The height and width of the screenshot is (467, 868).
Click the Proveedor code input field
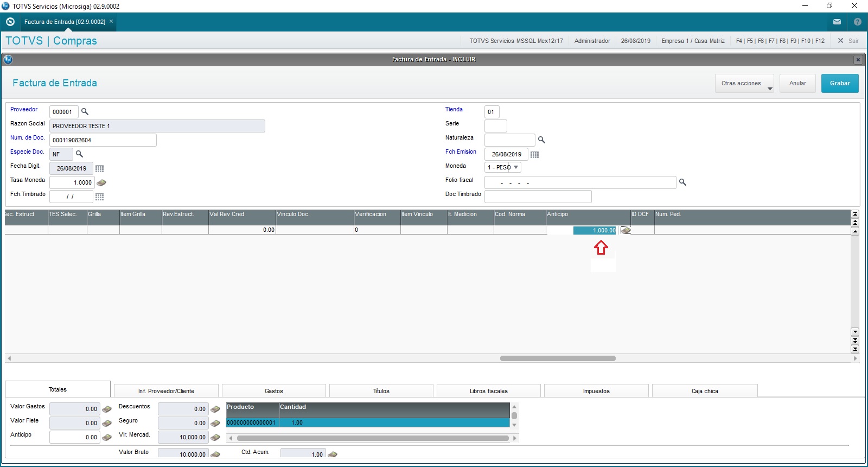64,112
